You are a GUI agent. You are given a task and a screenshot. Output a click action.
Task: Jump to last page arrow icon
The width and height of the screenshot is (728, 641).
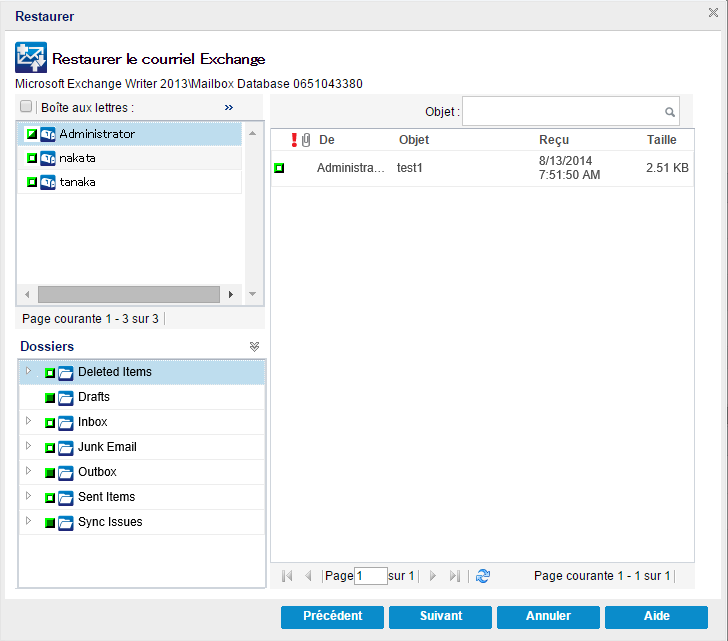[455, 576]
